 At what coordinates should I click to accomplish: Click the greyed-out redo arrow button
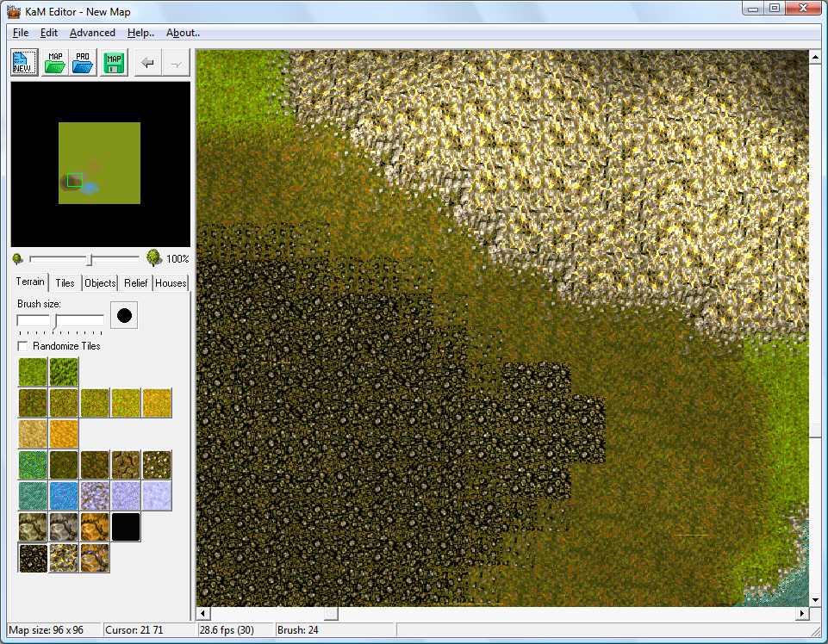176,63
